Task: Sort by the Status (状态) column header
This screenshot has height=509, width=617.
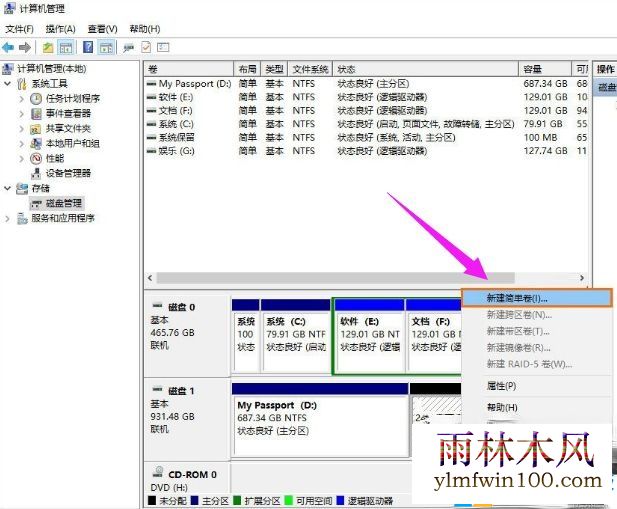Action: (425, 69)
